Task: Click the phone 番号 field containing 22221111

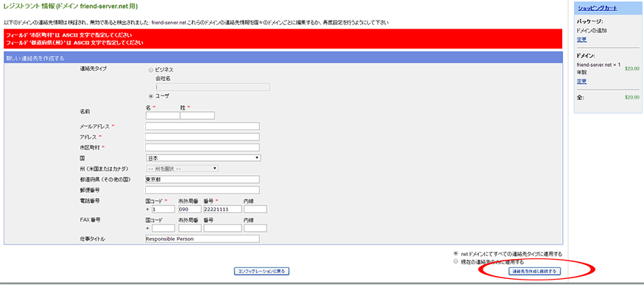Action: (223, 210)
